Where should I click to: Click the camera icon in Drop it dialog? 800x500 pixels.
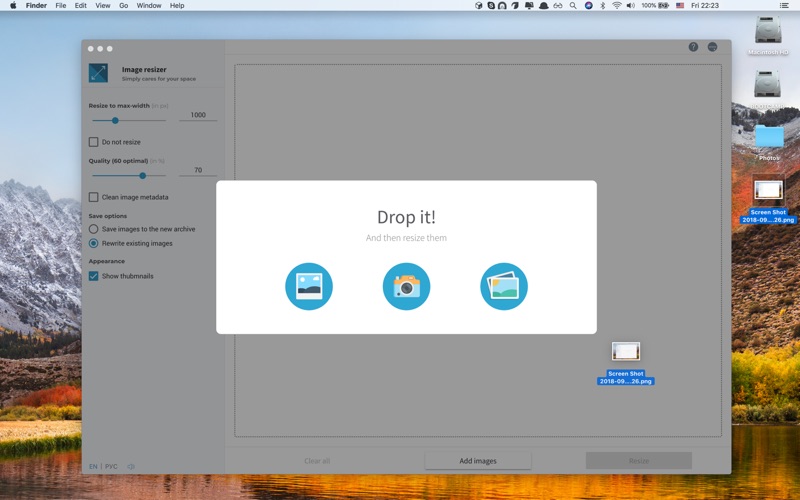click(406, 286)
